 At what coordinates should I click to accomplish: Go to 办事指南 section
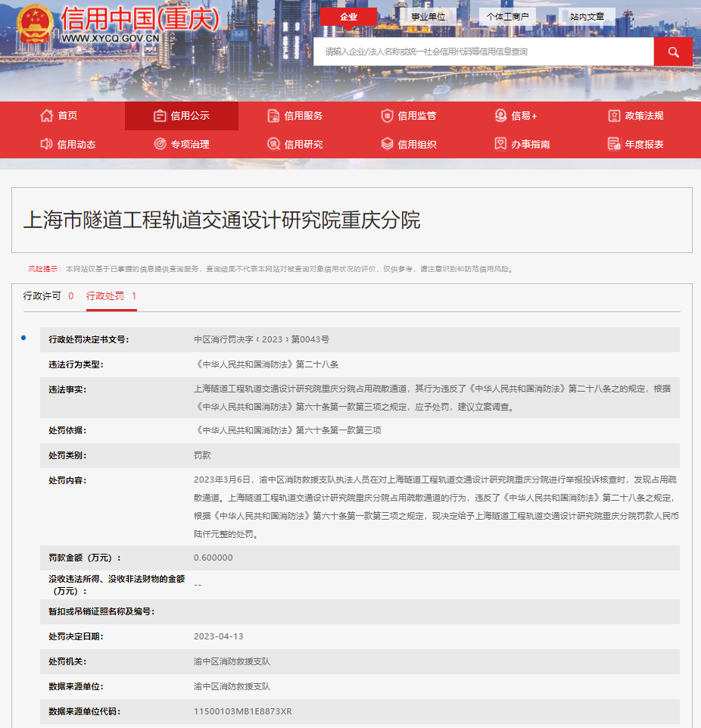tap(530, 145)
